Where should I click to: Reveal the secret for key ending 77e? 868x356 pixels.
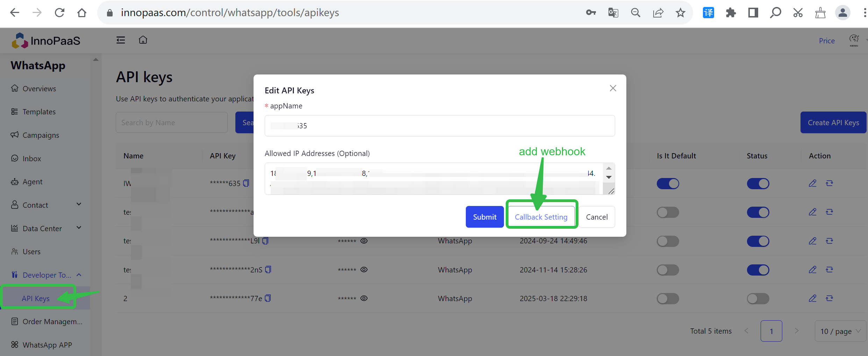coord(364,298)
